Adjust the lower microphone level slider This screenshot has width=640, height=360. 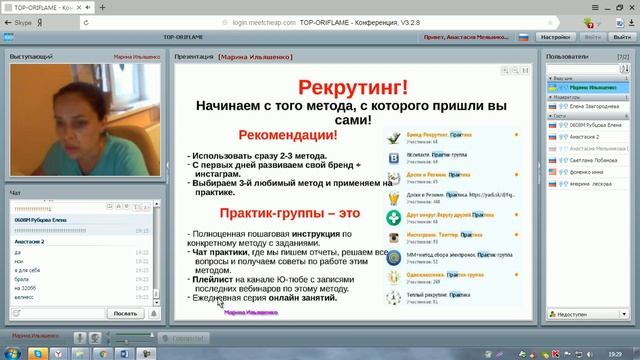pos(134,341)
